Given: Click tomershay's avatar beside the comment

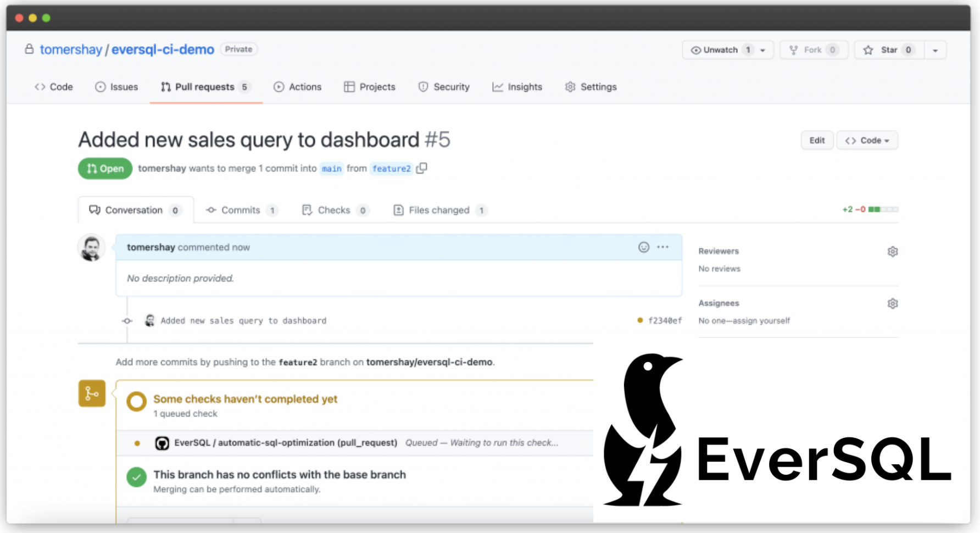Looking at the screenshot, I should coord(91,247).
